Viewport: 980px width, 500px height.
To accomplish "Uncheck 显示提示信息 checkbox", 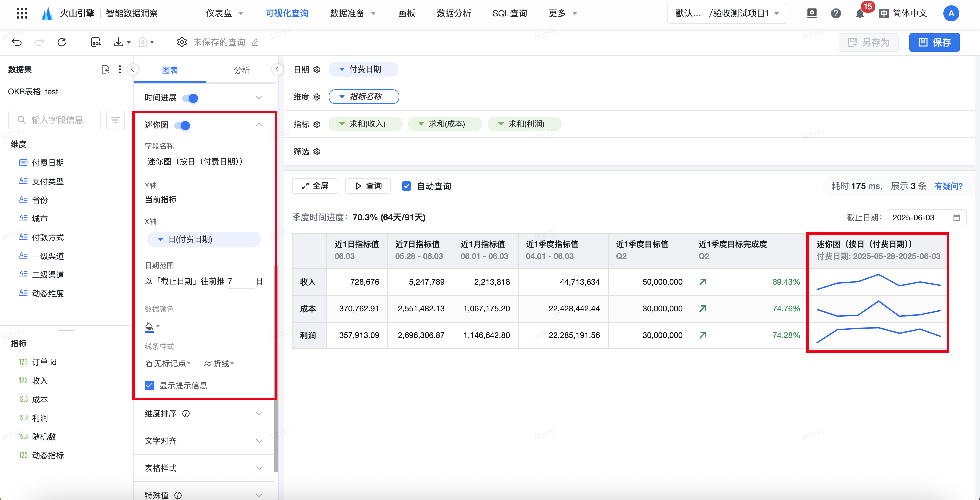I will pyautogui.click(x=150, y=385).
